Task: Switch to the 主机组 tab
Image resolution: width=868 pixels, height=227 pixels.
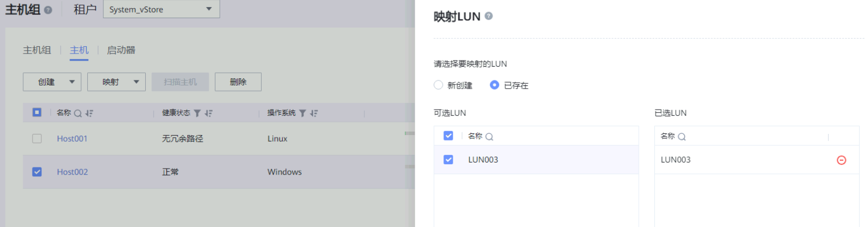Action: pyautogui.click(x=37, y=50)
